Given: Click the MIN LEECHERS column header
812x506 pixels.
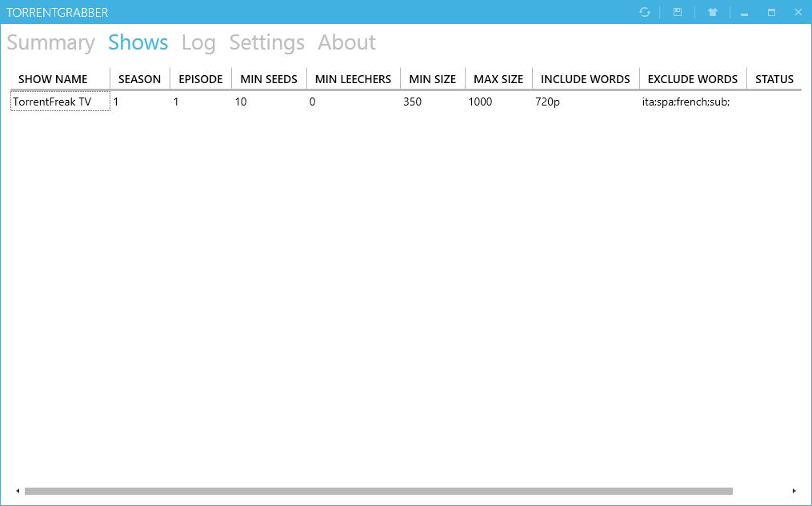Looking at the screenshot, I should click(353, 78).
